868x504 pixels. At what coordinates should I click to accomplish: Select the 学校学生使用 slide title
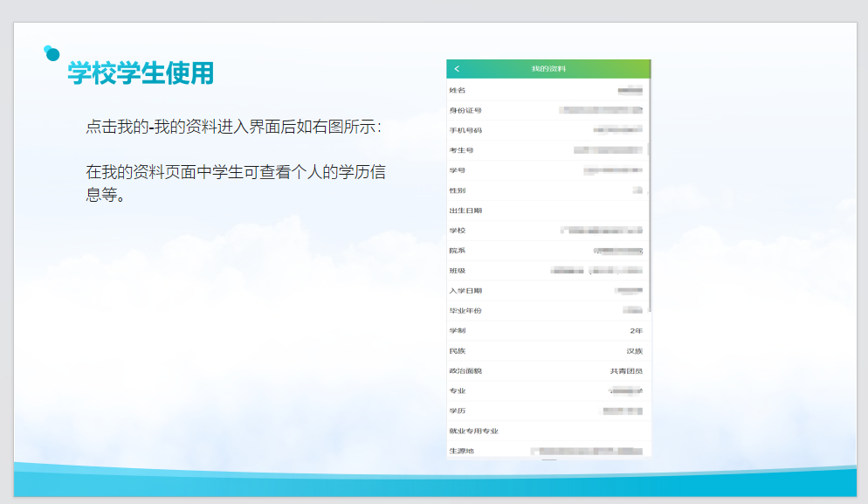click(x=141, y=74)
